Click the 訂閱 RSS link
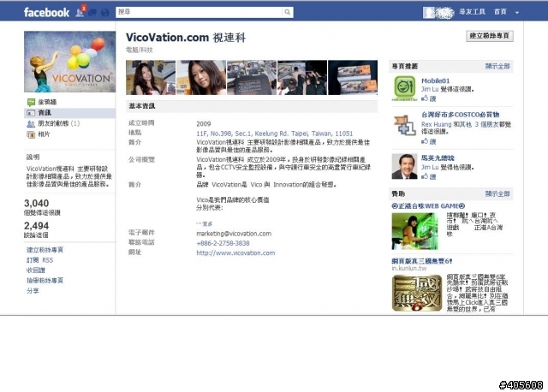 pyautogui.click(x=40, y=260)
